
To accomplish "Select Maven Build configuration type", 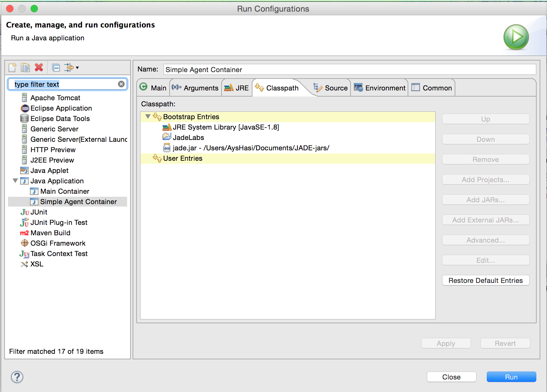I will click(50, 233).
